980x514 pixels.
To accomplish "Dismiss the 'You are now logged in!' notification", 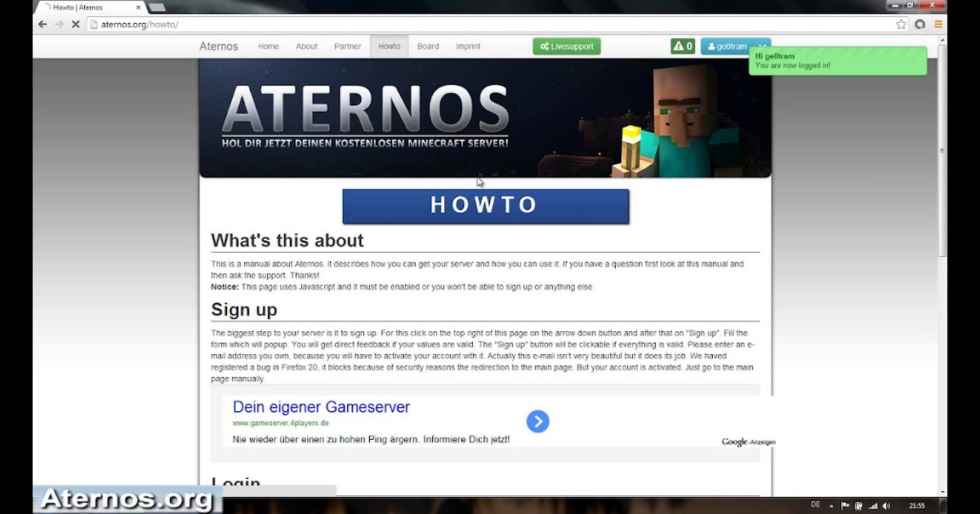I will coord(838,61).
